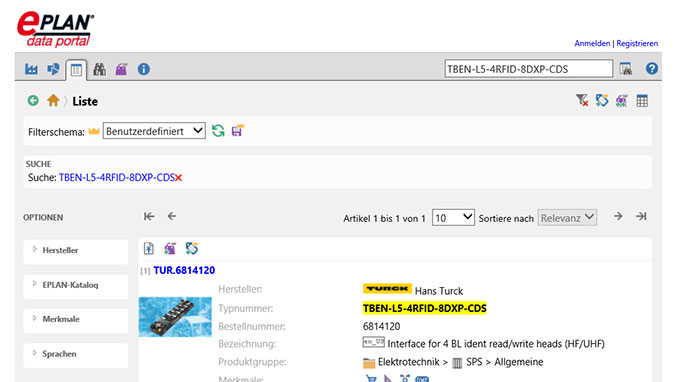Viewport: 680px width, 382px height.
Task: Select the list view tab in toolbar
Action: coord(76,70)
